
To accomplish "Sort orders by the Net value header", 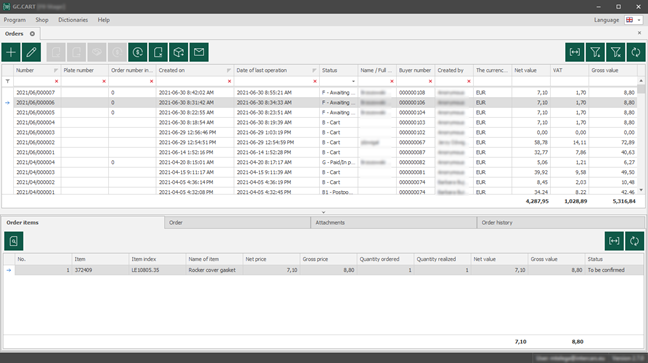I will 531,70.
